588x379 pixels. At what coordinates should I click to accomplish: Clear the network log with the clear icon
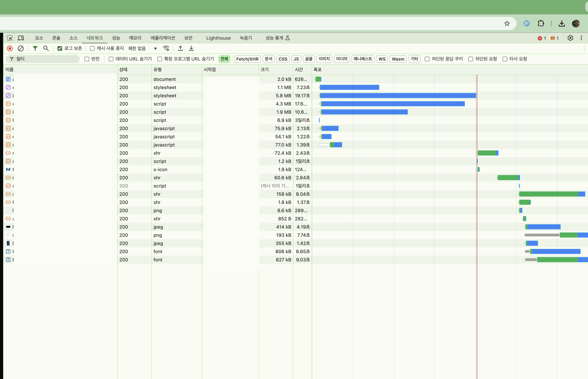click(21, 48)
